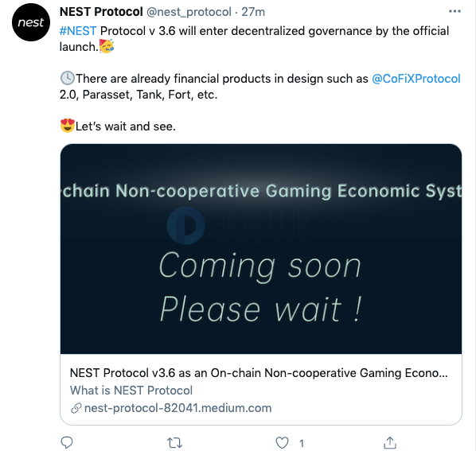Image resolution: width=476 pixels, height=451 pixels.
Task: Open the three-dot more options menu
Action: 455,11
